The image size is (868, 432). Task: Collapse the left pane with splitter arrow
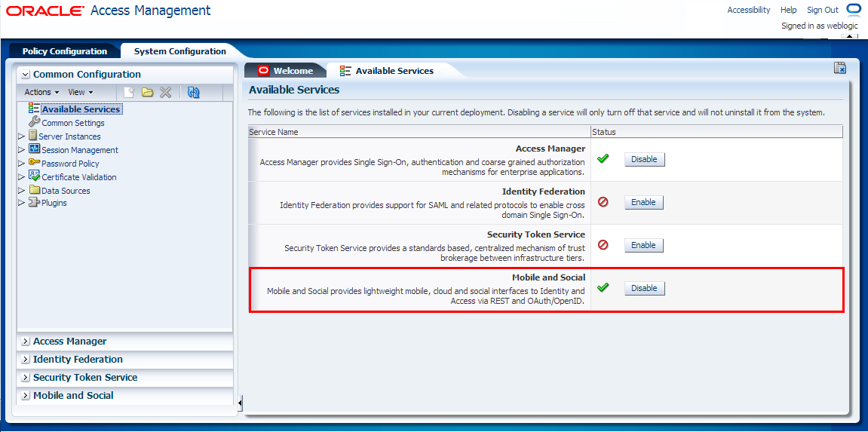(240, 403)
